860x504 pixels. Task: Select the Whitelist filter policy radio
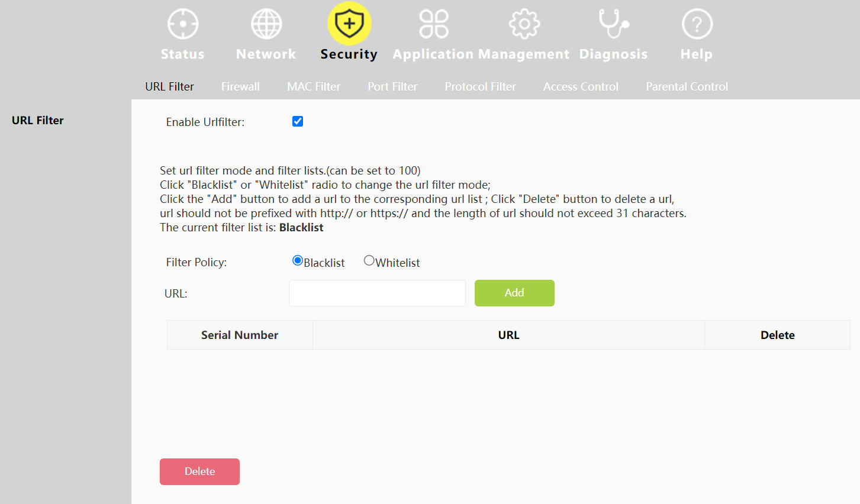[369, 260]
